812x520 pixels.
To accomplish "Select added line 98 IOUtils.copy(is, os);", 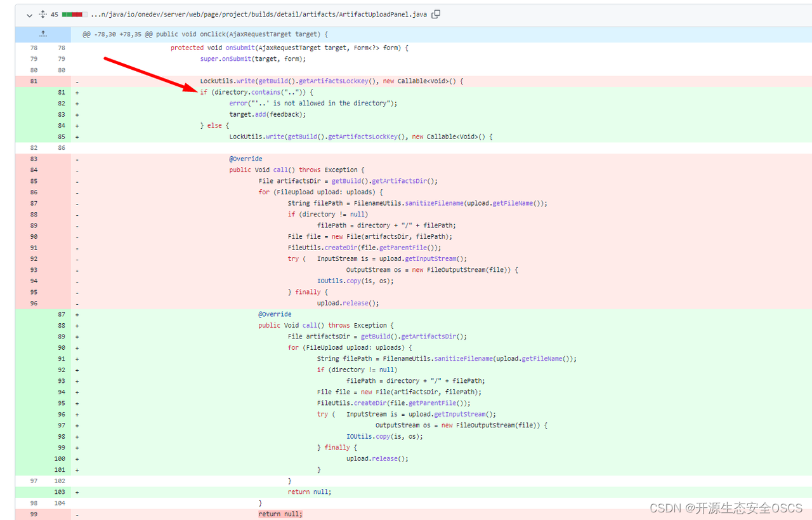I will (x=384, y=437).
